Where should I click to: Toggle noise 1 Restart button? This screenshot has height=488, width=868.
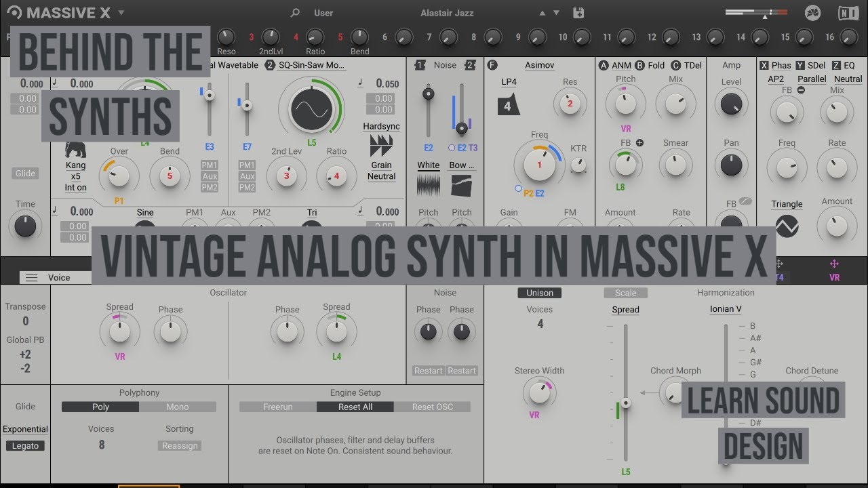pyautogui.click(x=429, y=371)
